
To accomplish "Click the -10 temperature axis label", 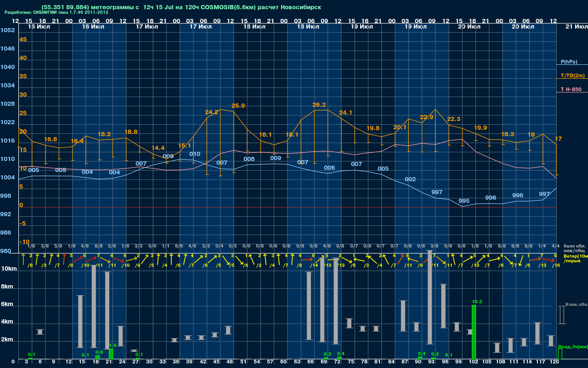I will pyautogui.click(x=24, y=242).
